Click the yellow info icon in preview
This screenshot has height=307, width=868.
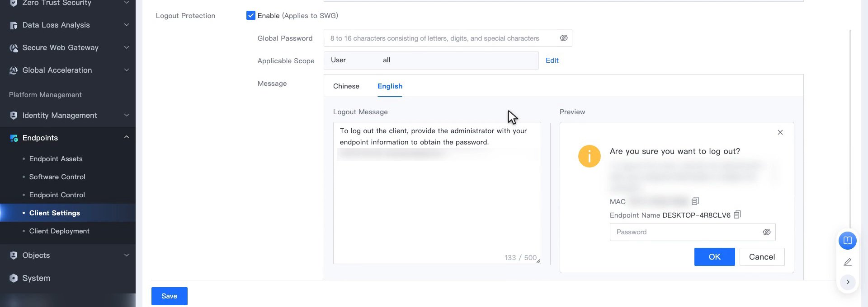(590, 156)
